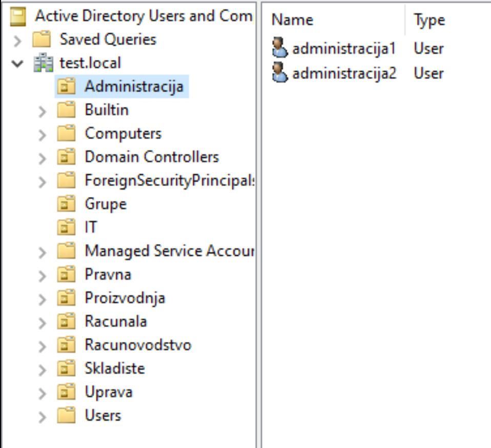The height and width of the screenshot is (448, 491).
Task: Select the administracija1 user icon
Action: pyautogui.click(x=280, y=48)
